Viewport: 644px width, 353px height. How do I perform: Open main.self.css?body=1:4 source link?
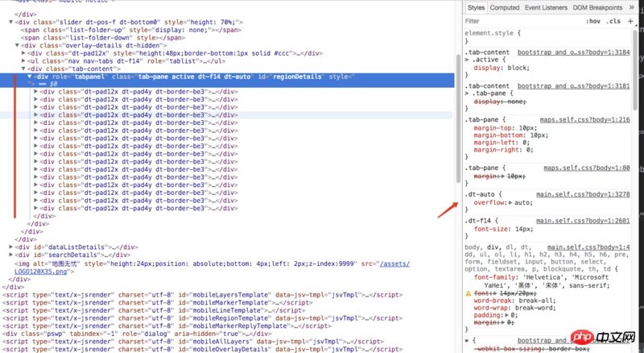pos(588,247)
